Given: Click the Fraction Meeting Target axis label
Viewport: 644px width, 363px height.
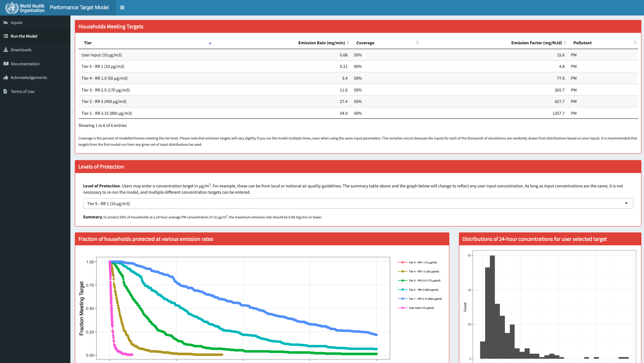Looking at the screenshot, I should click(81, 308).
